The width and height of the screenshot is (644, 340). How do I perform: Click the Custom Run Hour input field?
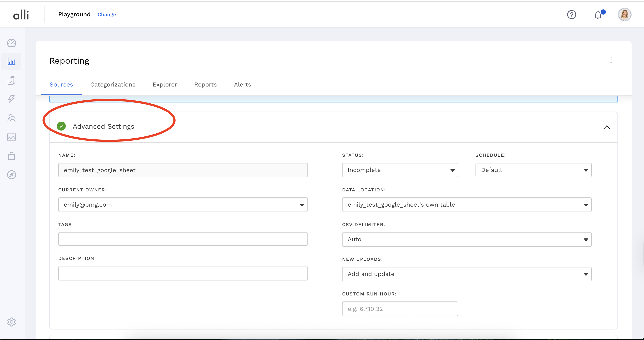coord(400,309)
